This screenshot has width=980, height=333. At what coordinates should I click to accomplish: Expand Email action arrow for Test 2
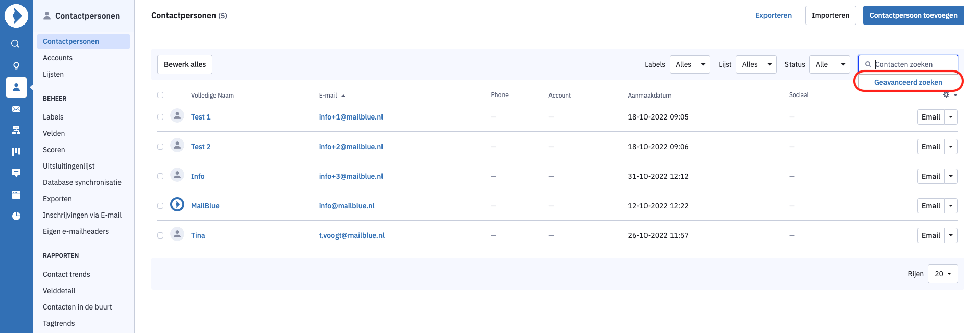pyautogui.click(x=951, y=147)
